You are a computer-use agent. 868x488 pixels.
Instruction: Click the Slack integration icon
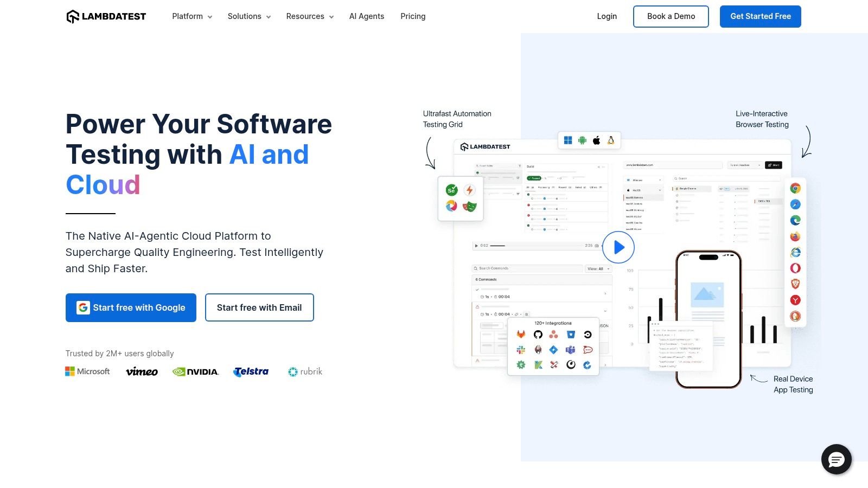coord(521,350)
